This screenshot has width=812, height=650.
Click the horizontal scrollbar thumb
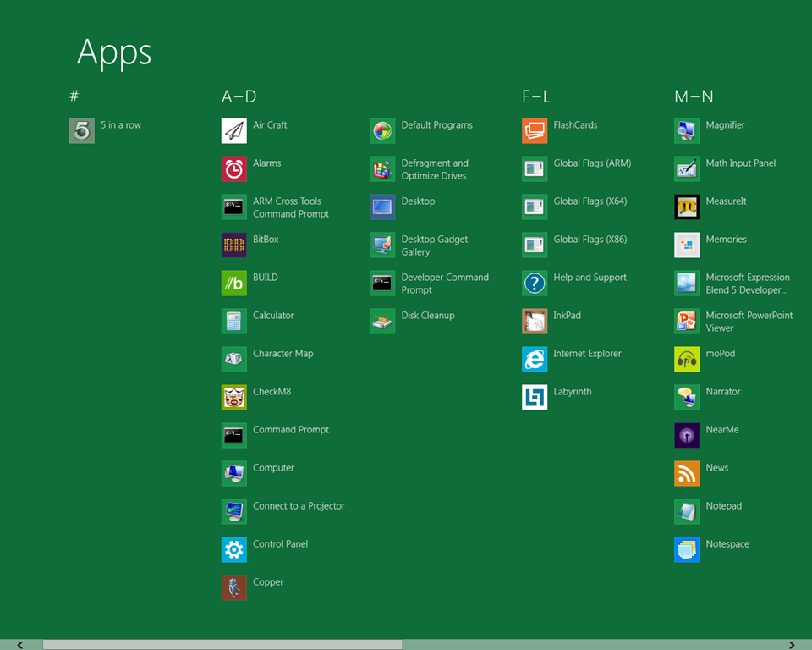point(222,644)
